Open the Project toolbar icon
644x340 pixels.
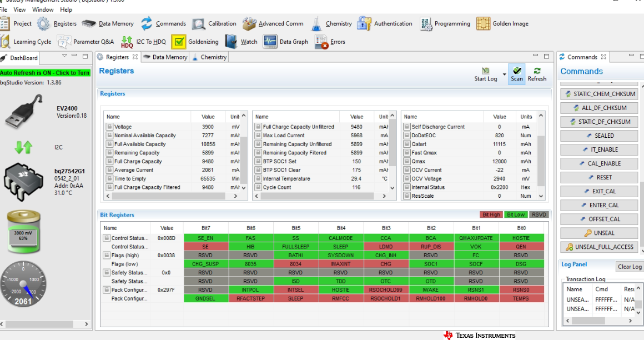click(5, 23)
